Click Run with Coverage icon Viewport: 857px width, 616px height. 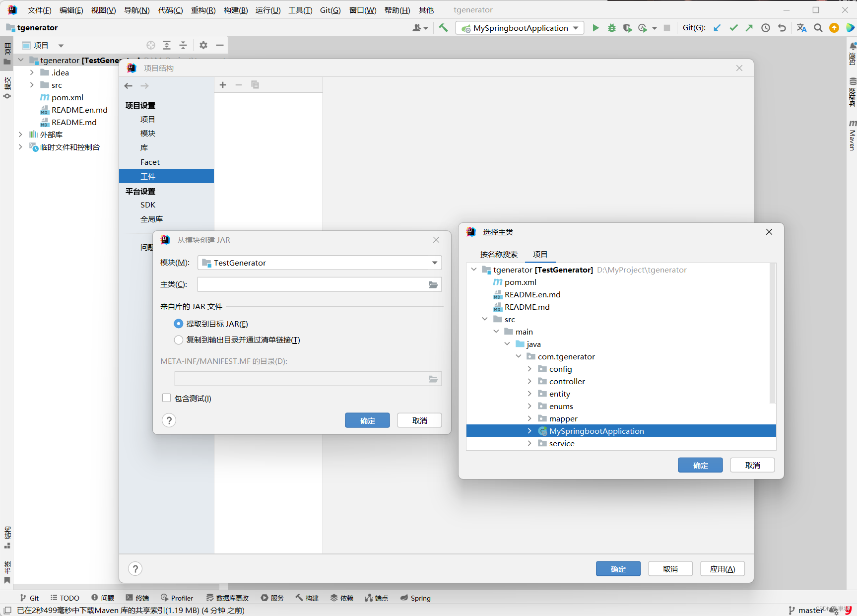tap(627, 28)
